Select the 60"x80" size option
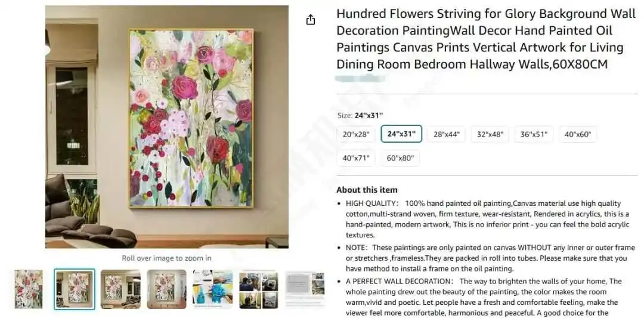The width and height of the screenshot is (644, 318). (400, 158)
